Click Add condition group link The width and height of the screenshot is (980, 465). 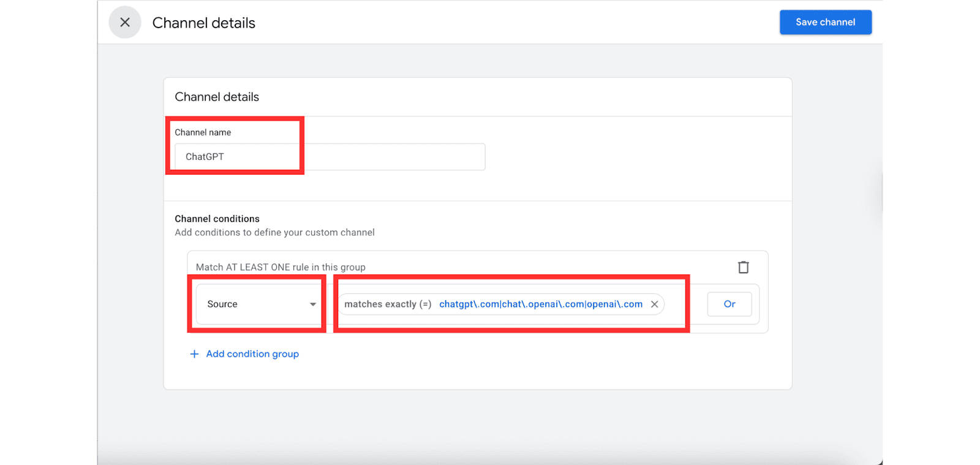point(252,354)
